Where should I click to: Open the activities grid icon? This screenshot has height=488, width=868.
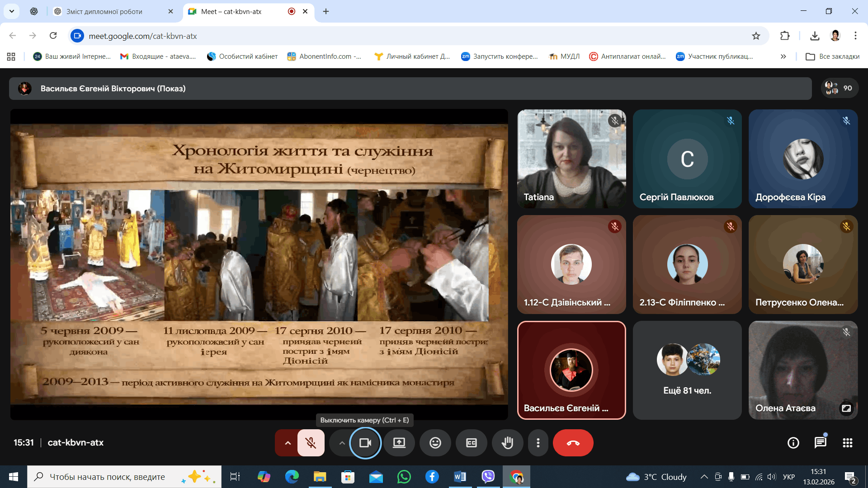[x=847, y=443]
